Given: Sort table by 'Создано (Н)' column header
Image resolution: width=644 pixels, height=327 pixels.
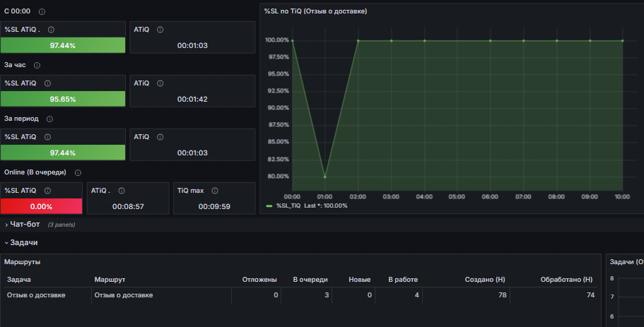Looking at the screenshot, I should tap(485, 280).
